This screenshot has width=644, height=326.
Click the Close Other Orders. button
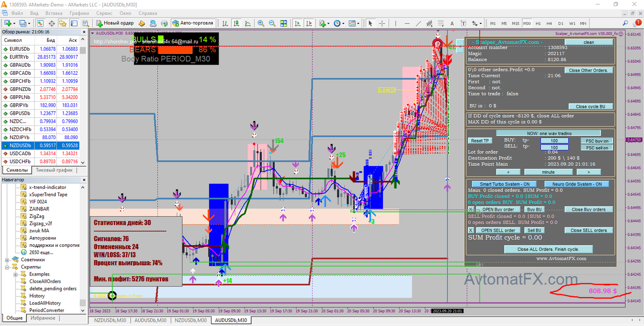(589, 70)
